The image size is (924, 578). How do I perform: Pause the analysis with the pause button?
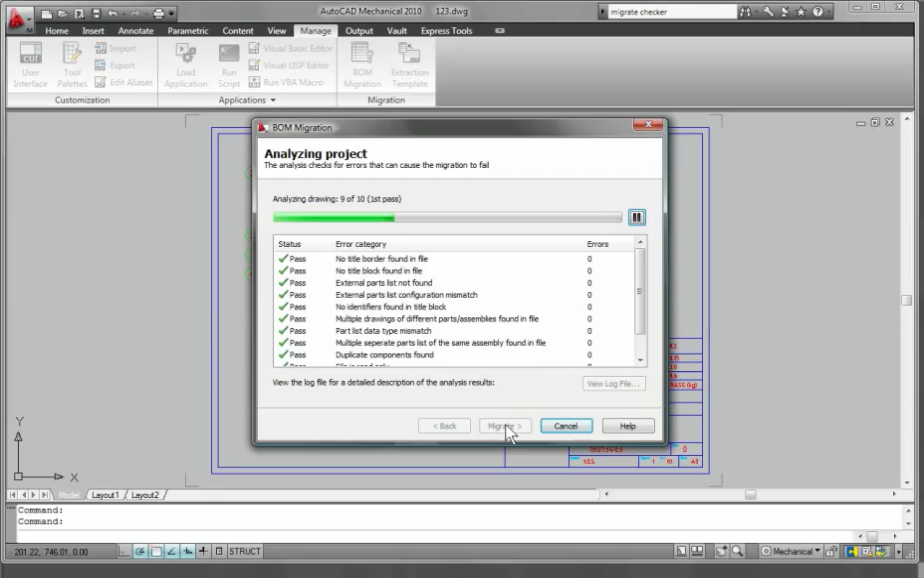pos(636,217)
